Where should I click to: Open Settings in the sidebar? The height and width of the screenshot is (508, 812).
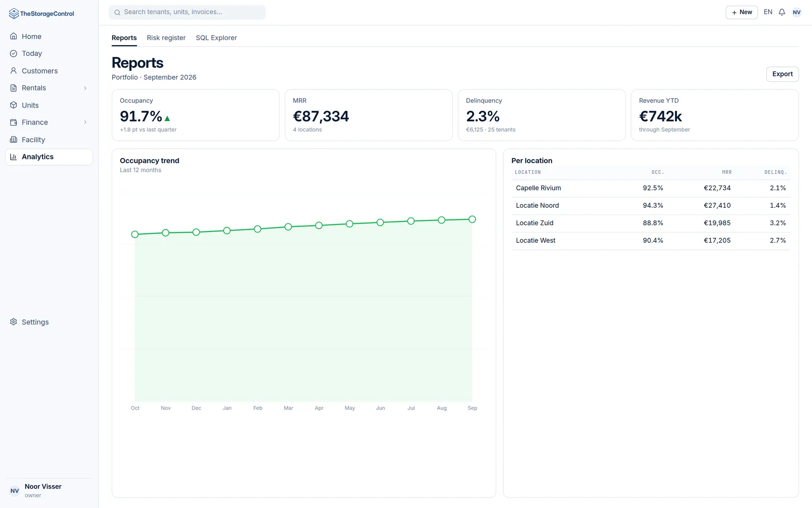[49, 322]
